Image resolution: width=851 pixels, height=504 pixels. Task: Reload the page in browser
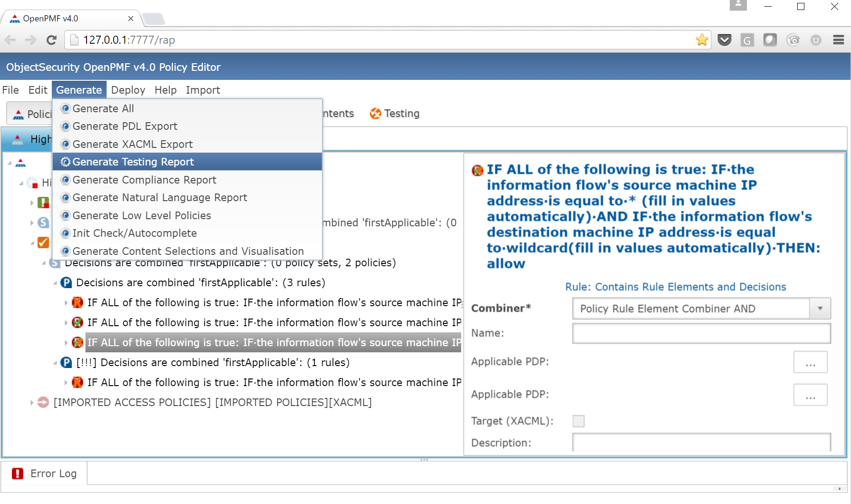tap(52, 40)
